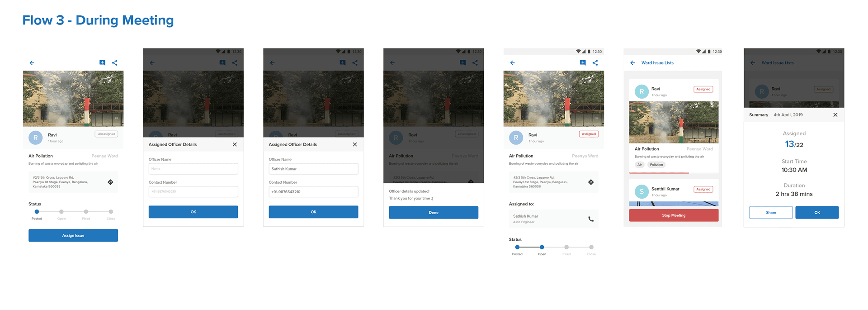Screen dimensions: 868x310
Task: Click Officer Name field containing Sathish Kumar
Action: pyautogui.click(x=313, y=169)
